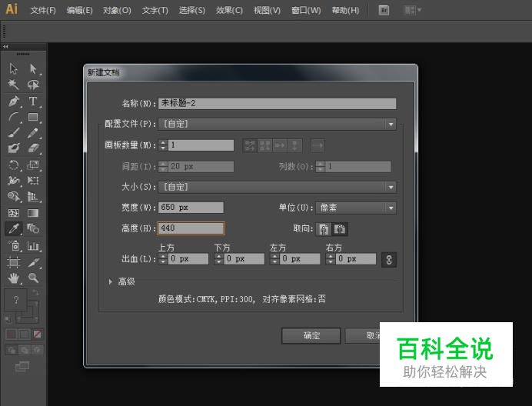Set paint type to Gradient button
Screen dimensions: 532x406
pyautogui.click(x=24, y=334)
